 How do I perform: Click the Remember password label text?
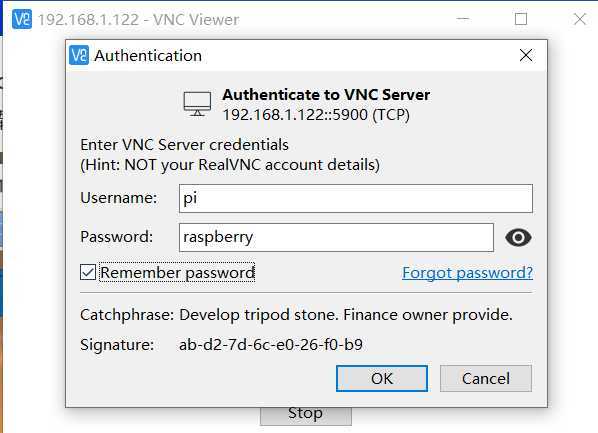[177, 272]
